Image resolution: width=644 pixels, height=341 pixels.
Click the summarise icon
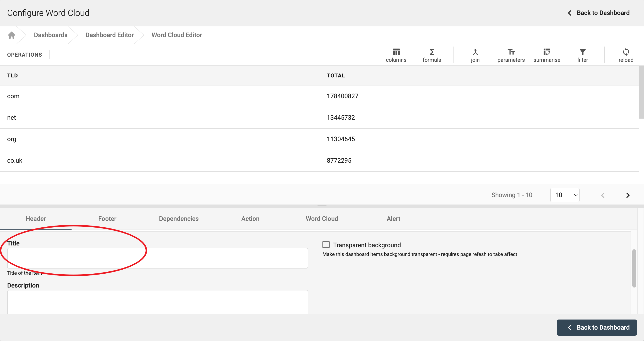(x=547, y=52)
